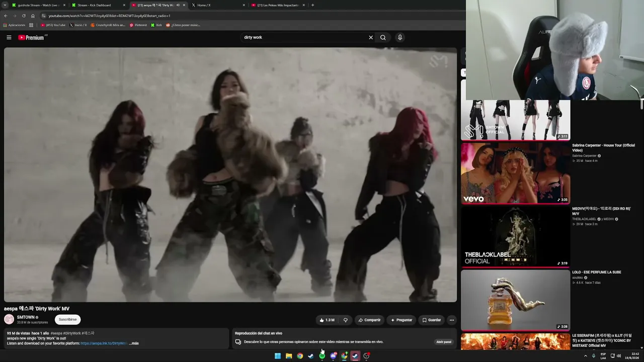The width and height of the screenshot is (644, 362).
Task: Open the live chat replay panel with Abrir panel
Action: pos(444,342)
